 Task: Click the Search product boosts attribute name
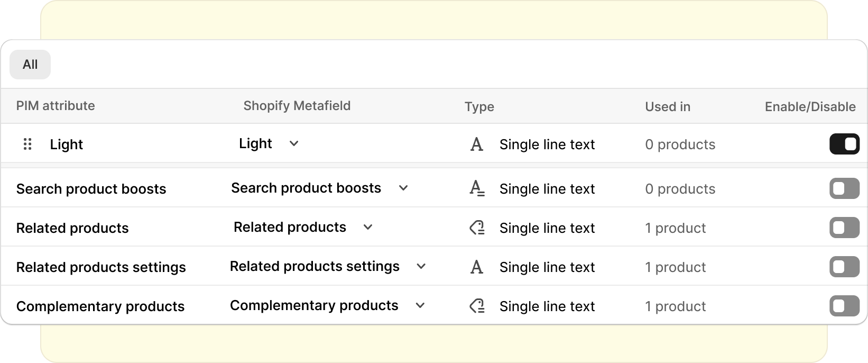(91, 189)
